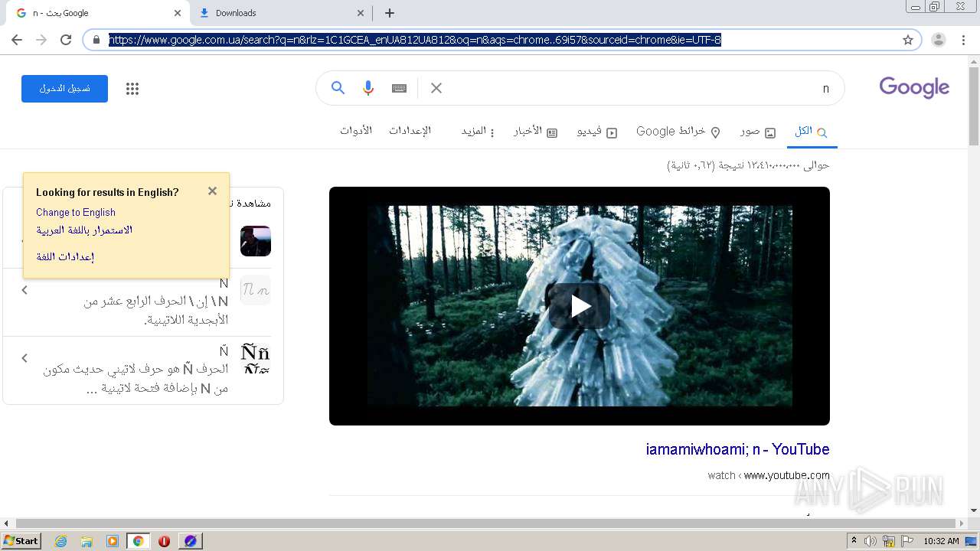Open the on-screen keyboard input tool
Viewport: 980px width, 551px height.
(x=399, y=88)
